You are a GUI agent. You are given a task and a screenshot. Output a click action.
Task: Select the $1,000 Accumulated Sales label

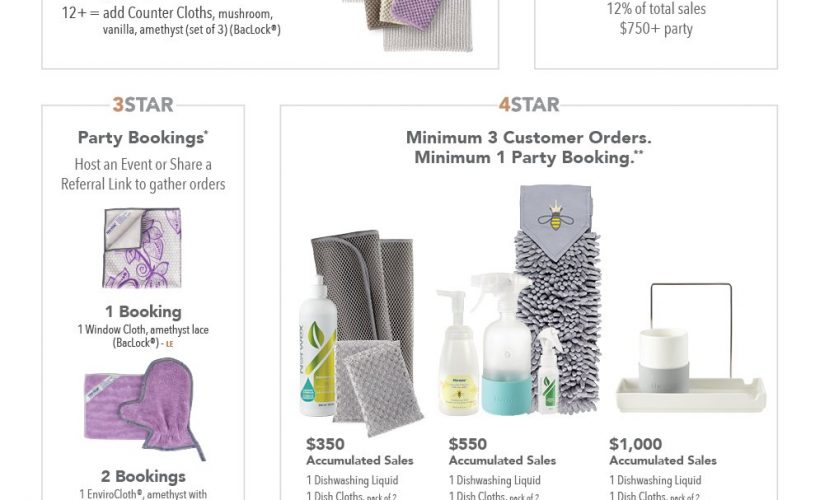pos(662,451)
